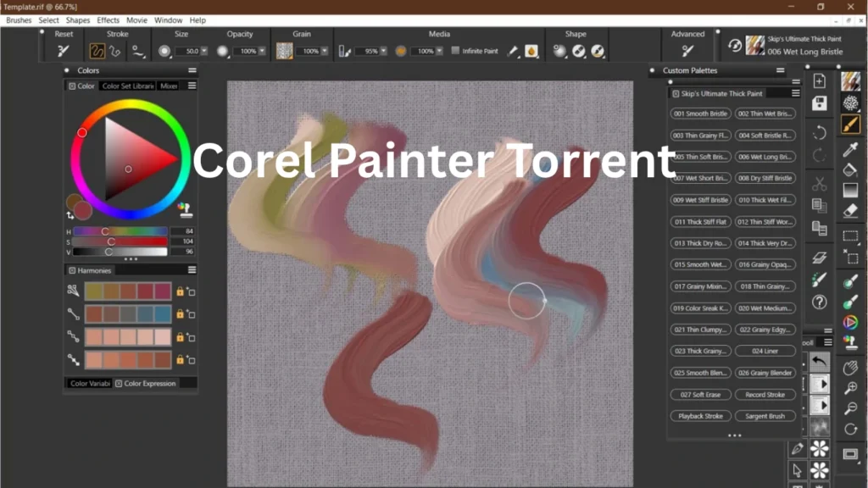Click the Reset button on the property bar

[x=63, y=51]
